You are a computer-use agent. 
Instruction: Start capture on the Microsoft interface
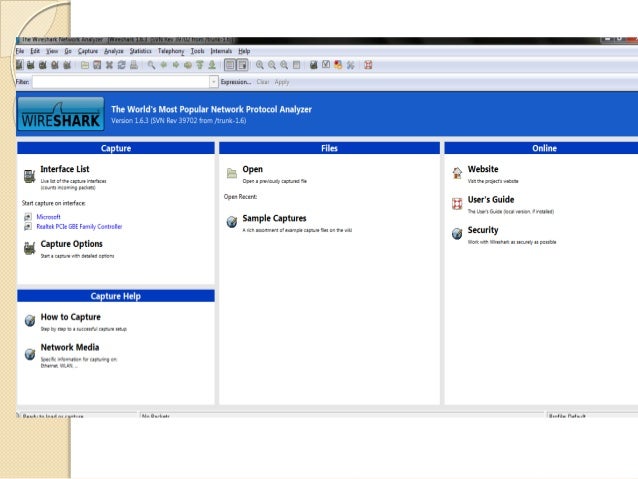tap(48, 217)
